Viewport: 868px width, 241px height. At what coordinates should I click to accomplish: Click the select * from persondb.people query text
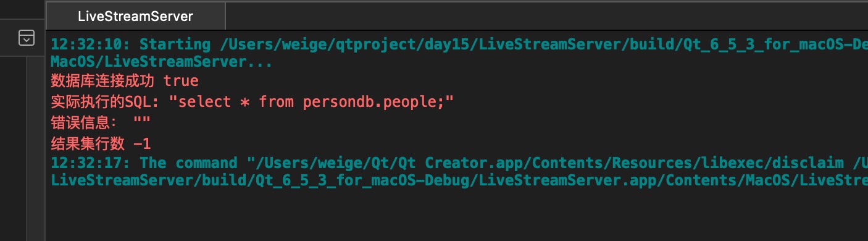coord(312,101)
